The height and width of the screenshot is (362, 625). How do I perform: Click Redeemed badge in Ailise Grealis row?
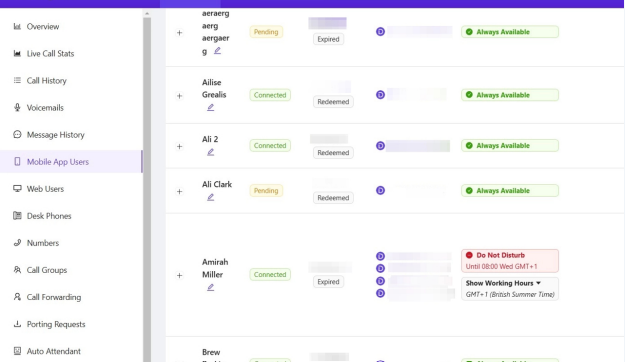point(333,102)
